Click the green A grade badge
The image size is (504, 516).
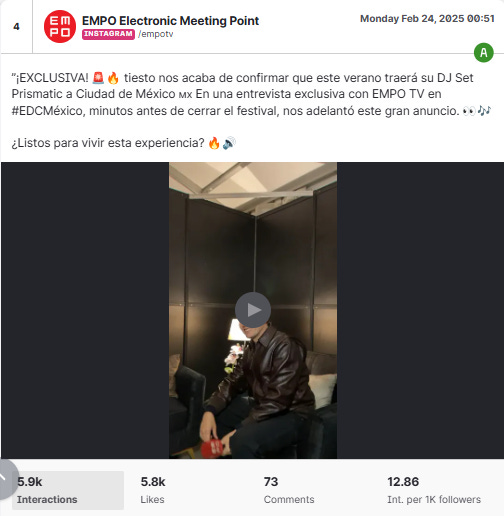click(x=484, y=53)
